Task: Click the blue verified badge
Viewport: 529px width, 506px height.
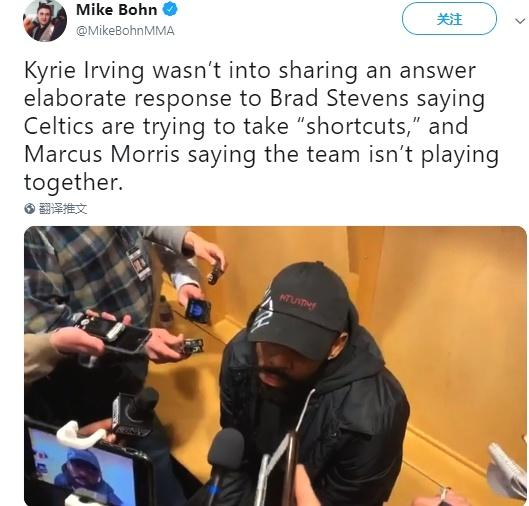Action: [x=170, y=10]
